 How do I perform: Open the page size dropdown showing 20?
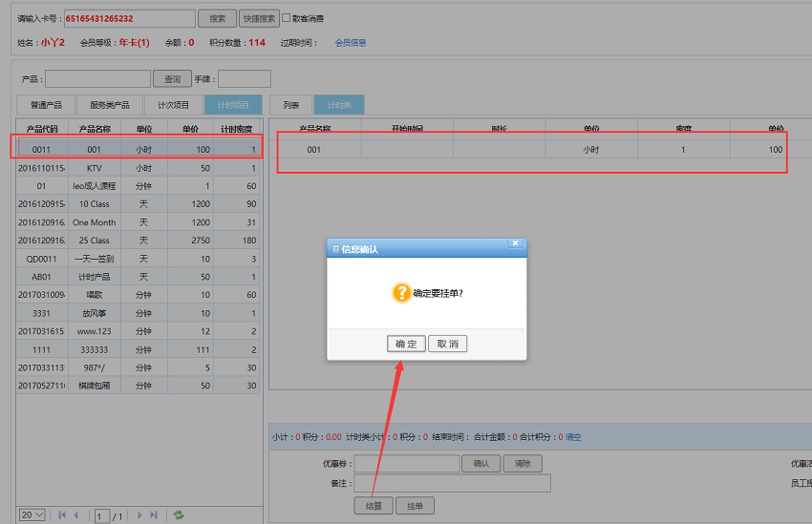point(32,515)
